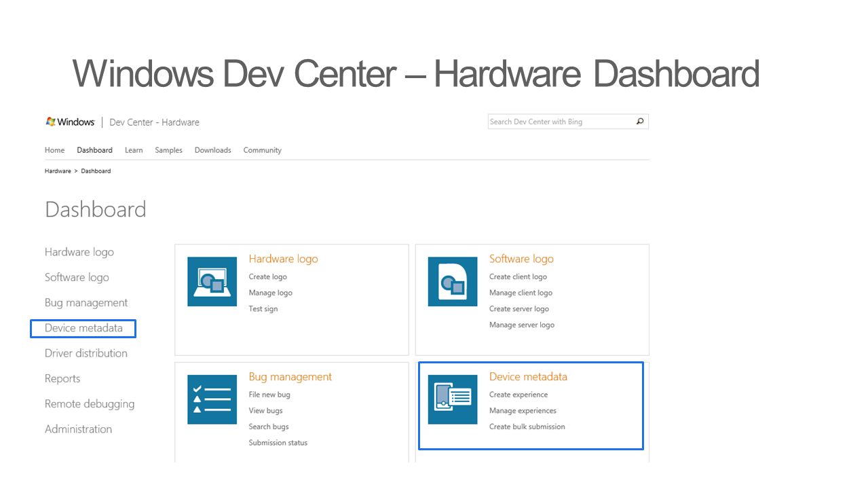The width and height of the screenshot is (868, 489).
Task: Switch to the Downloads tab
Action: [213, 150]
